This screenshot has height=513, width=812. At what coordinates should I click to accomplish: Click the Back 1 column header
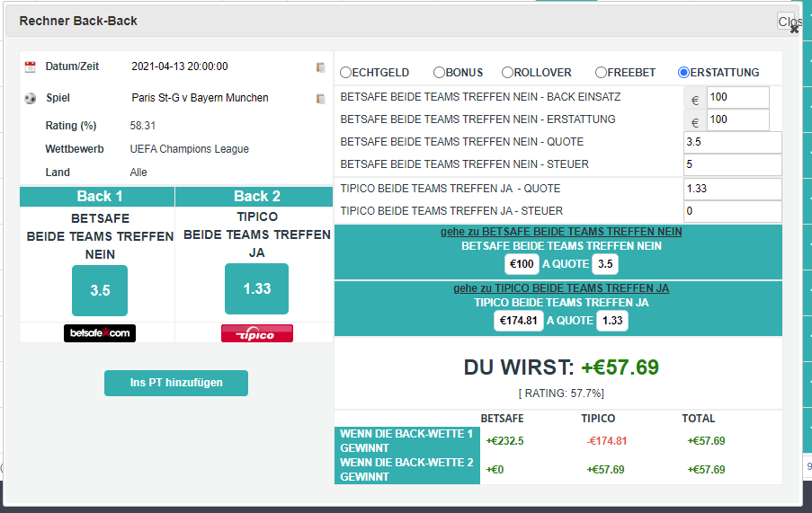(x=97, y=197)
